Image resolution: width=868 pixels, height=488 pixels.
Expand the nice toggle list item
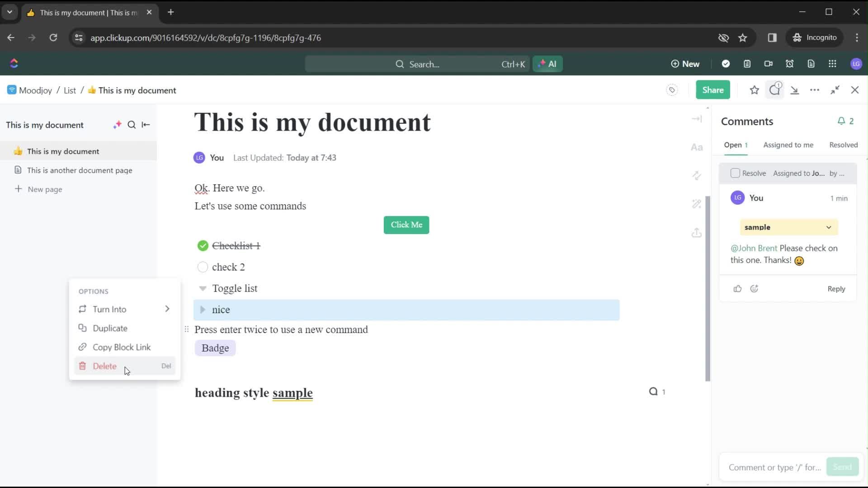[x=203, y=309]
